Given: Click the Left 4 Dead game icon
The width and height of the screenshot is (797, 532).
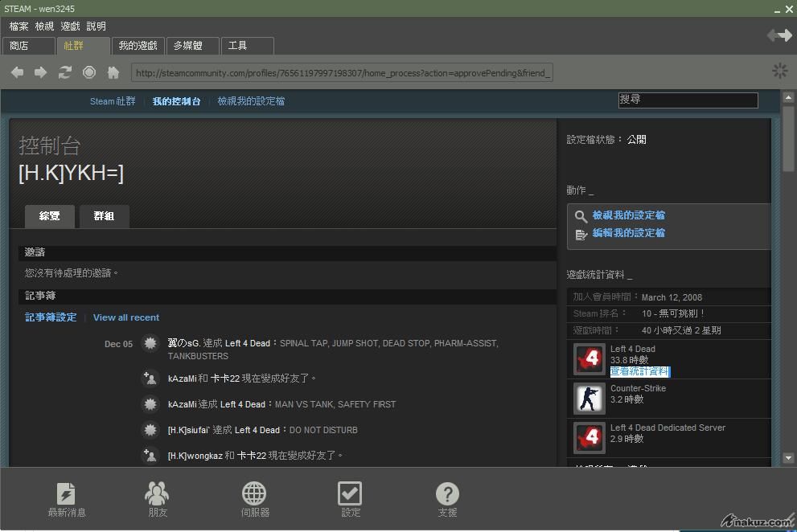Looking at the screenshot, I should point(590,359).
